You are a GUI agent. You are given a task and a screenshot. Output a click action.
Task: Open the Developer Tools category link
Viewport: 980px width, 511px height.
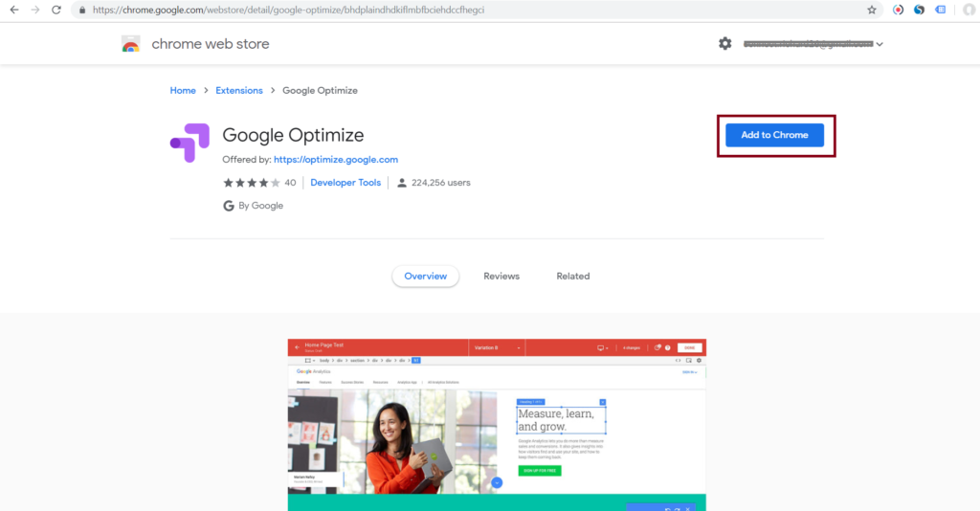coord(345,183)
